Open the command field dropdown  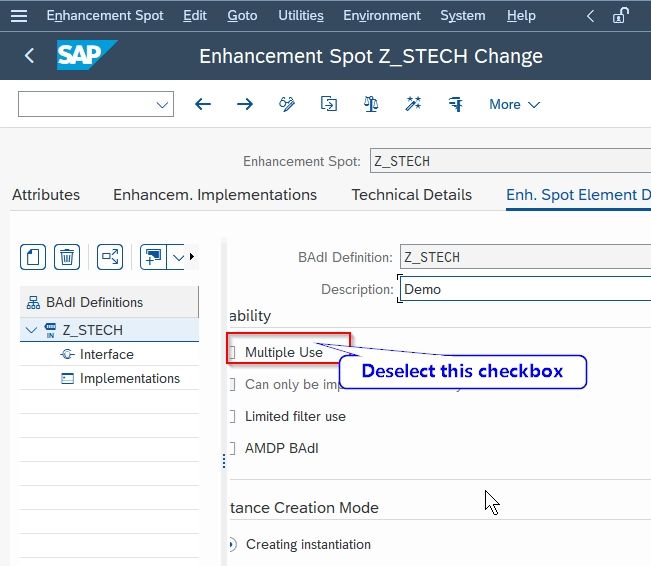162,104
